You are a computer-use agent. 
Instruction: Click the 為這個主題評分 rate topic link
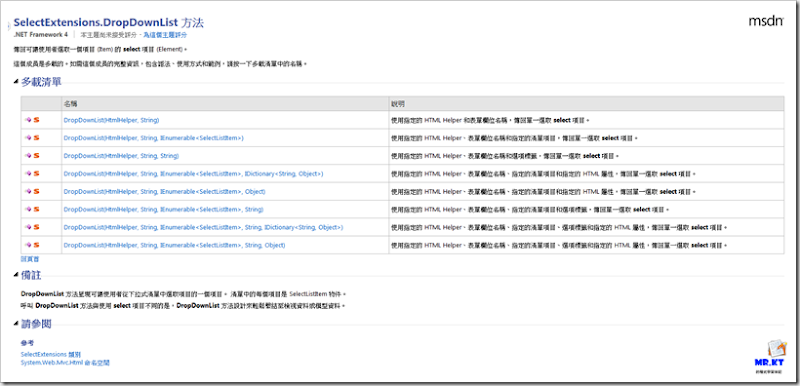[x=165, y=35]
